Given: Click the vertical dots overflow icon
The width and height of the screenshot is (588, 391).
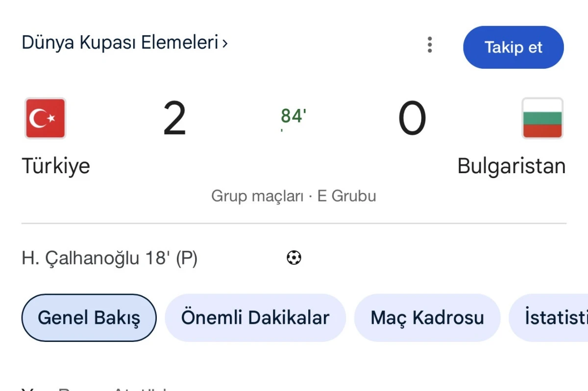Looking at the screenshot, I should pos(430,45).
